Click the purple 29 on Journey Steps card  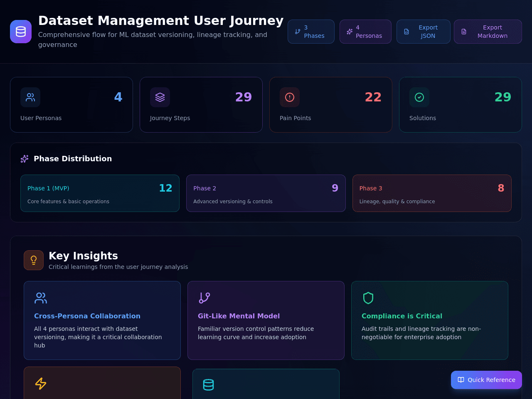point(244,97)
